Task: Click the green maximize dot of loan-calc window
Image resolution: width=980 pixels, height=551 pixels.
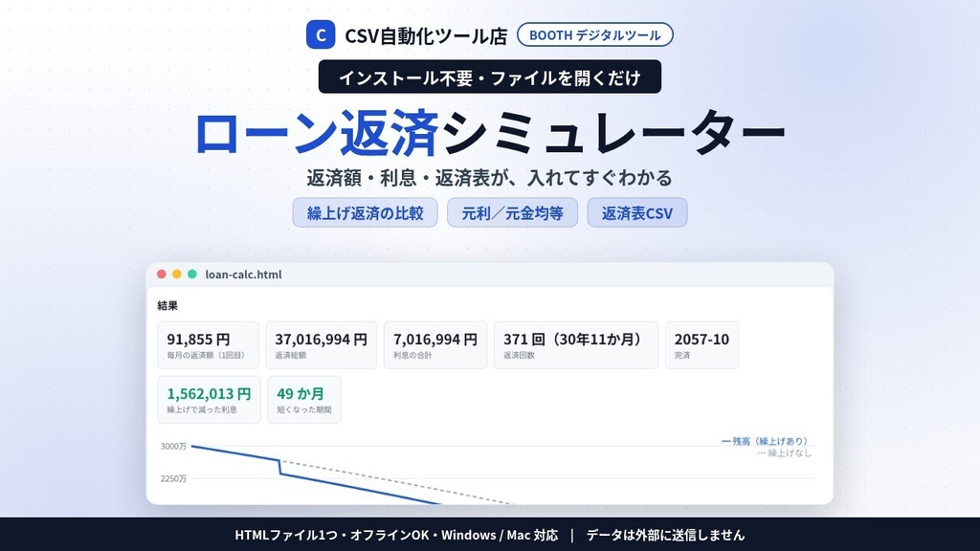Action: [192, 274]
